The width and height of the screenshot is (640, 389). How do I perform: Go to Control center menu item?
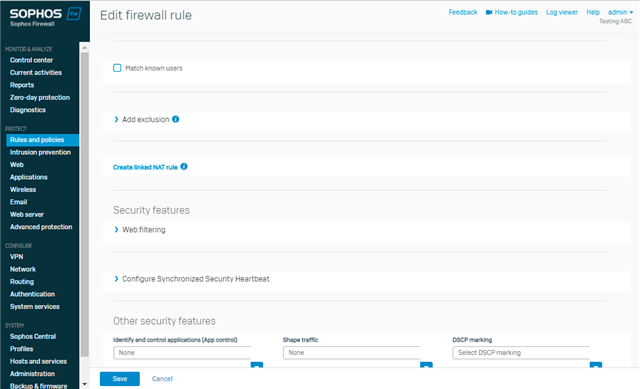31,60
